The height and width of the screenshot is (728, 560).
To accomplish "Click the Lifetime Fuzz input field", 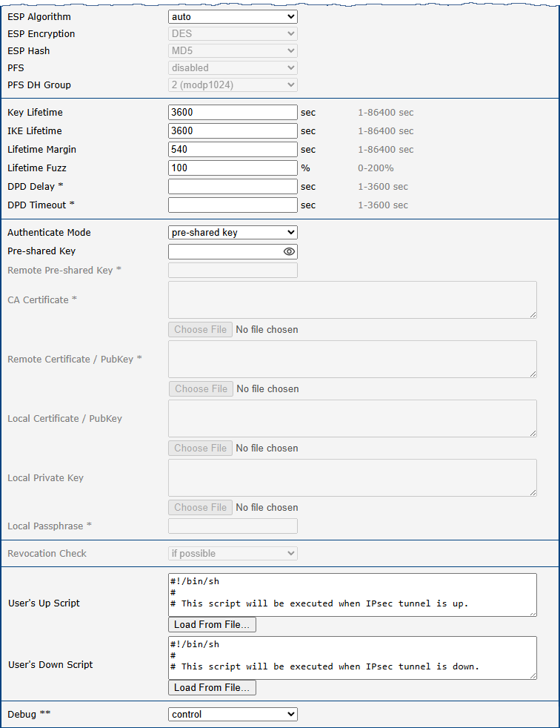I will [233, 168].
